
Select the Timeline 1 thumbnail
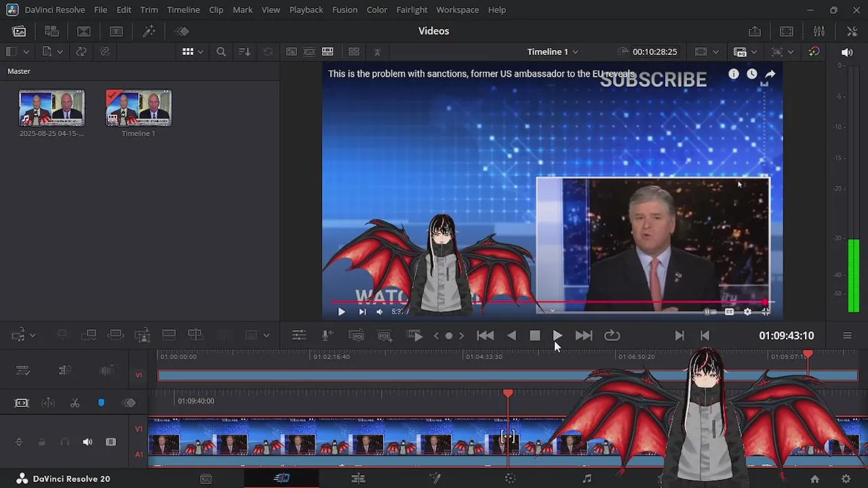tap(138, 108)
